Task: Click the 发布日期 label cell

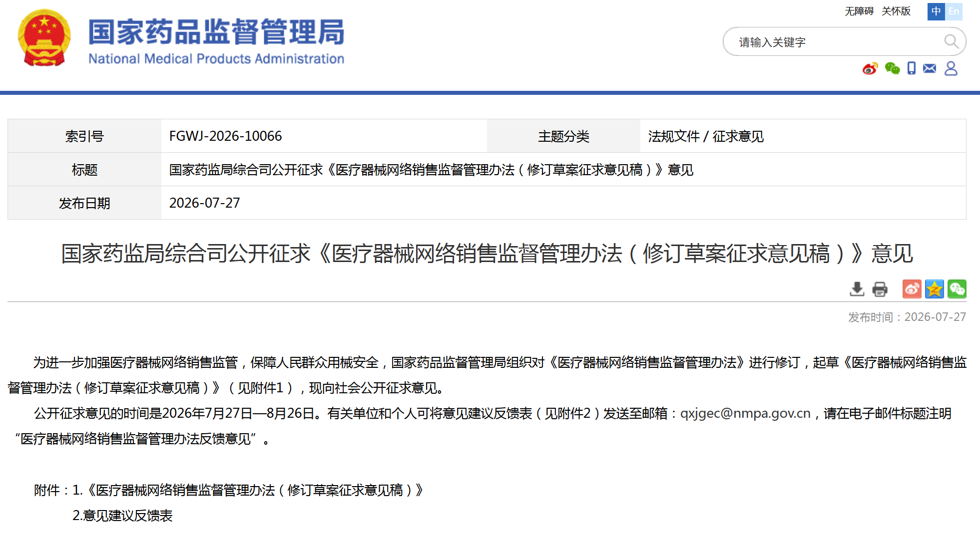Action: (x=84, y=203)
